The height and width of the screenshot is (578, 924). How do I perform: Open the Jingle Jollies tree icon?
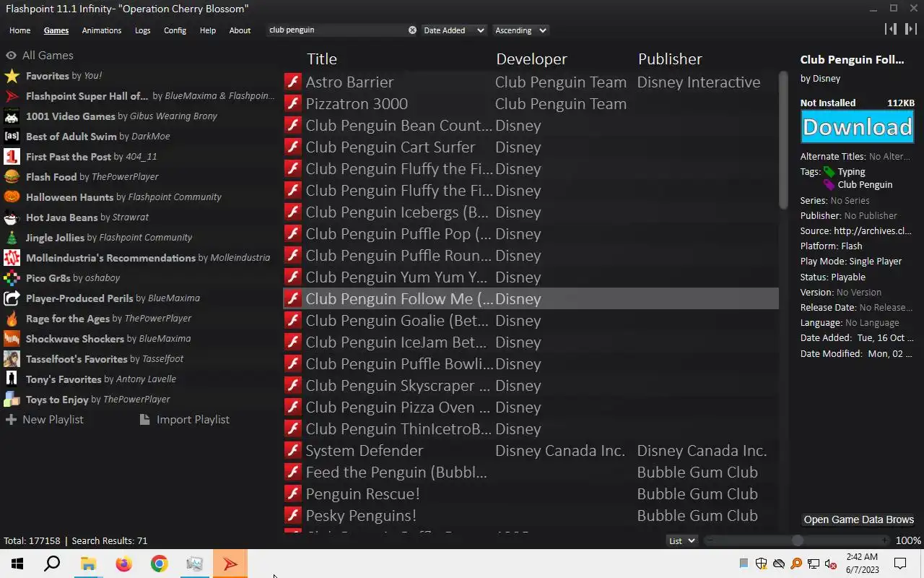[12, 238]
